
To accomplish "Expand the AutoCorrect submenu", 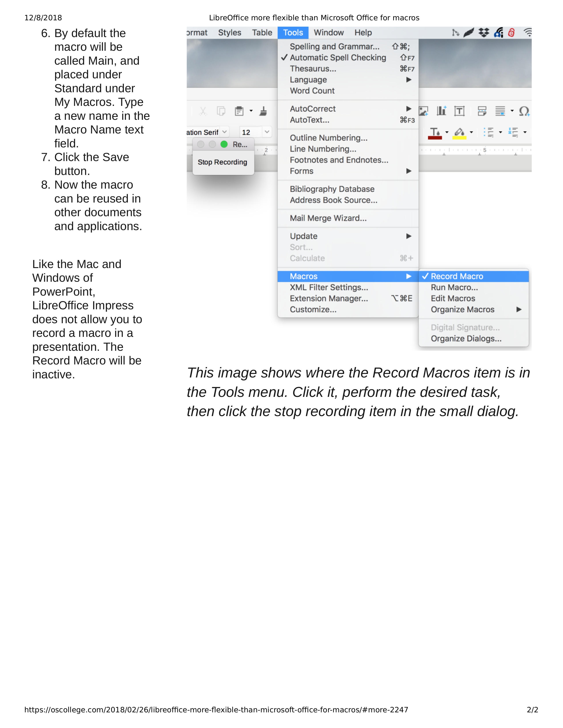I will 348,109.
